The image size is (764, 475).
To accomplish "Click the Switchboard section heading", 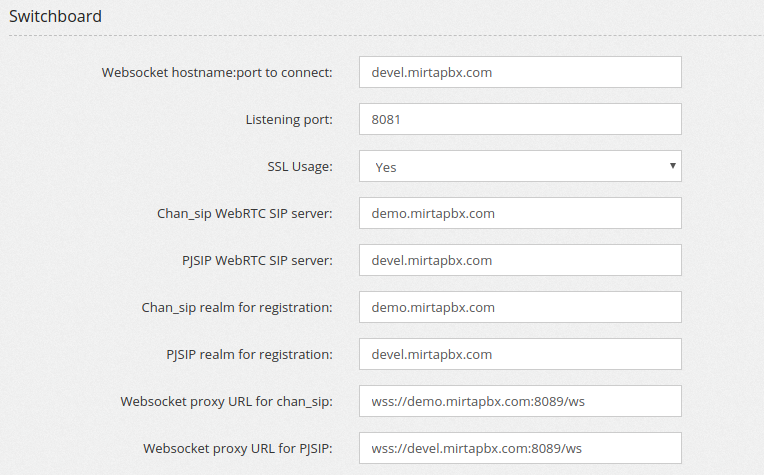I will [56, 16].
